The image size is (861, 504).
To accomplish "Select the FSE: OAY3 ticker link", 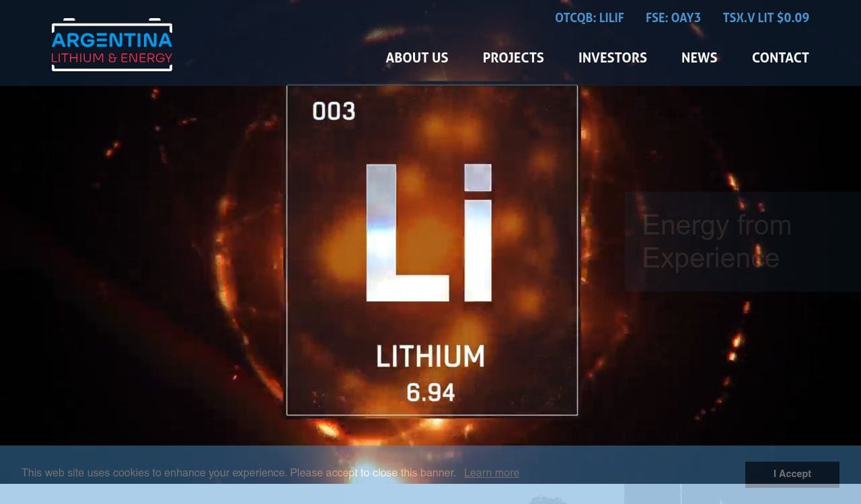I will 673,18.
